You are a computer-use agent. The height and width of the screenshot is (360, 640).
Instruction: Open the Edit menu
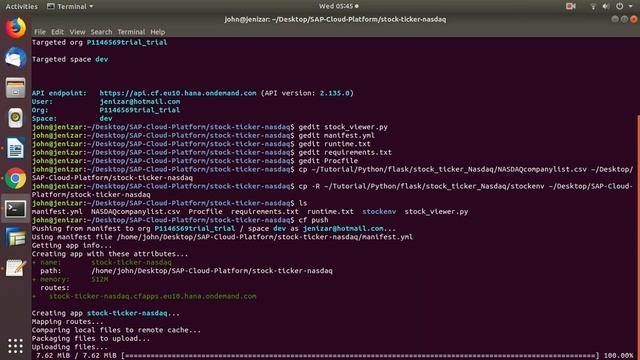(57, 32)
